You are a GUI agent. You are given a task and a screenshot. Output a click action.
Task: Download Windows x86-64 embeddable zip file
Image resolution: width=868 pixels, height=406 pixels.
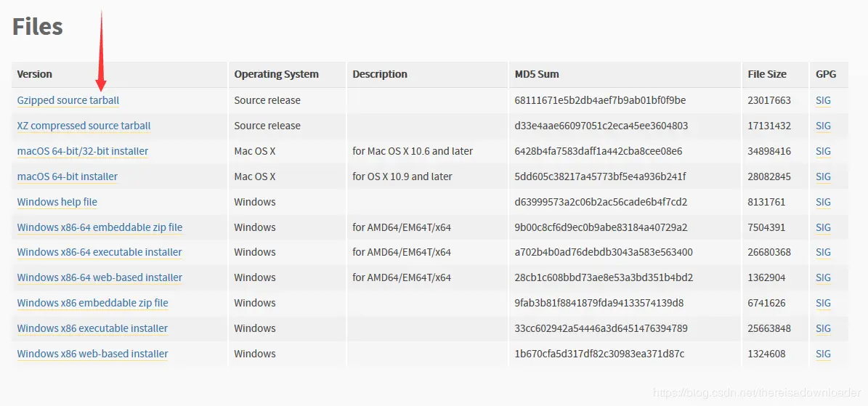coord(100,227)
